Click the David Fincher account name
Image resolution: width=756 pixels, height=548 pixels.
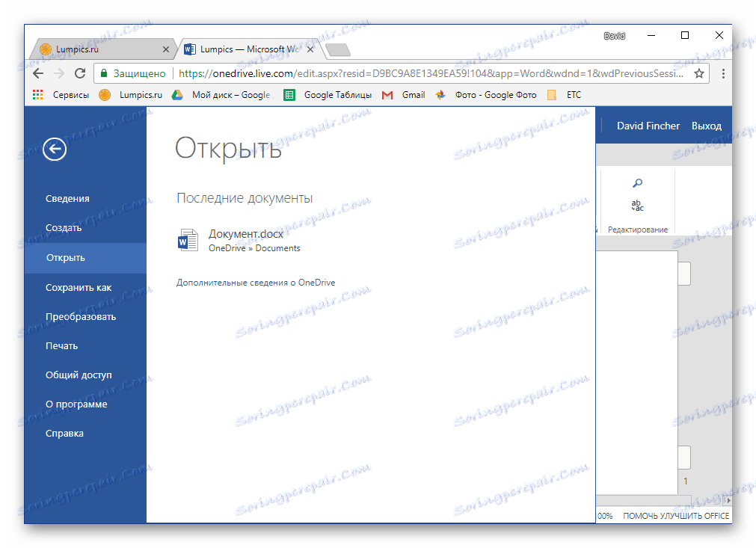[x=648, y=126]
